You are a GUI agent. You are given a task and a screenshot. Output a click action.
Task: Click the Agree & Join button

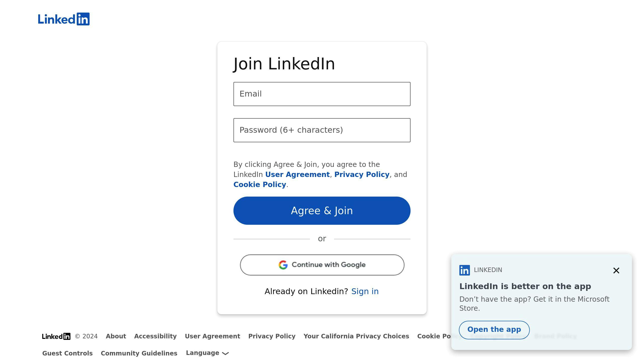[x=322, y=211]
